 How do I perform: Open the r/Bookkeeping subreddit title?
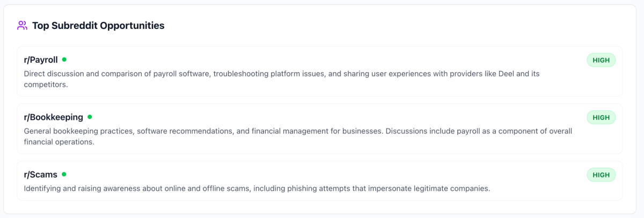click(x=54, y=117)
